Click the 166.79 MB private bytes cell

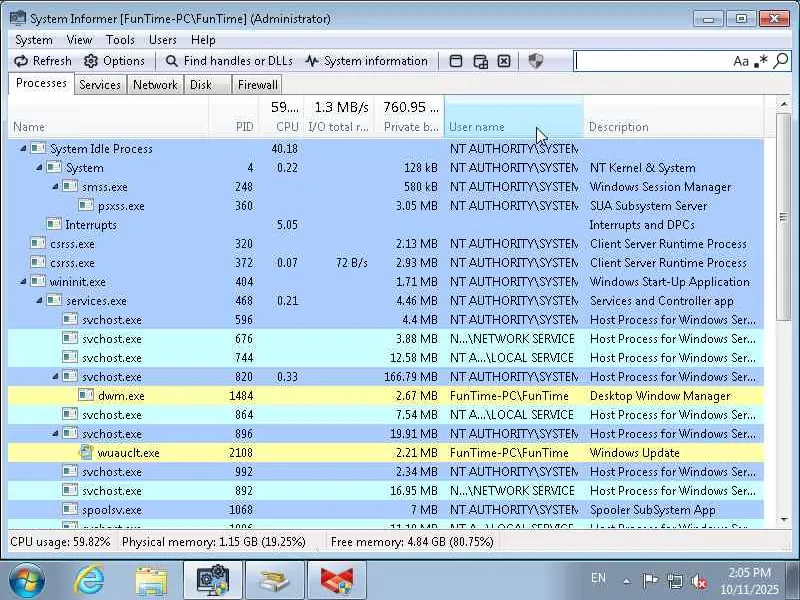pos(411,377)
